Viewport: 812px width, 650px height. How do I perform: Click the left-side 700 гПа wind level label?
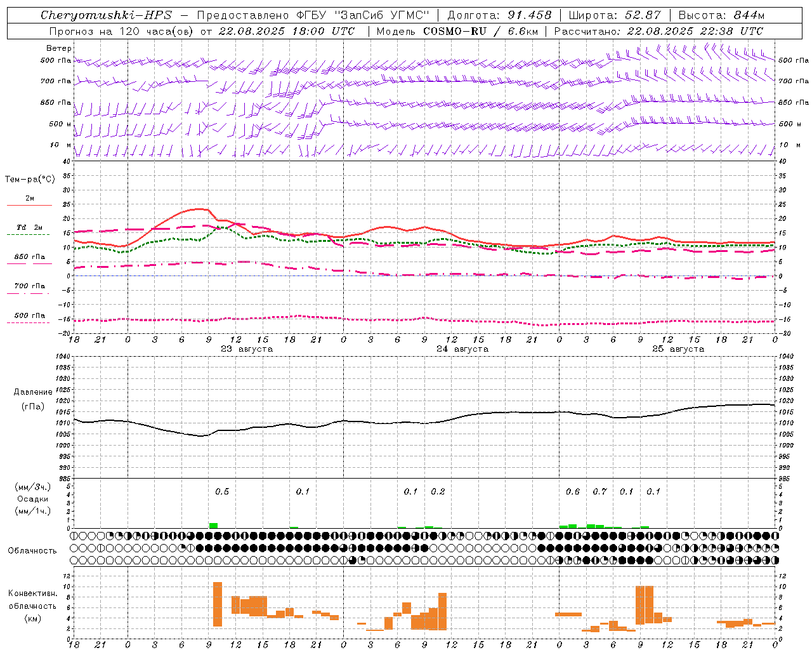(56, 81)
